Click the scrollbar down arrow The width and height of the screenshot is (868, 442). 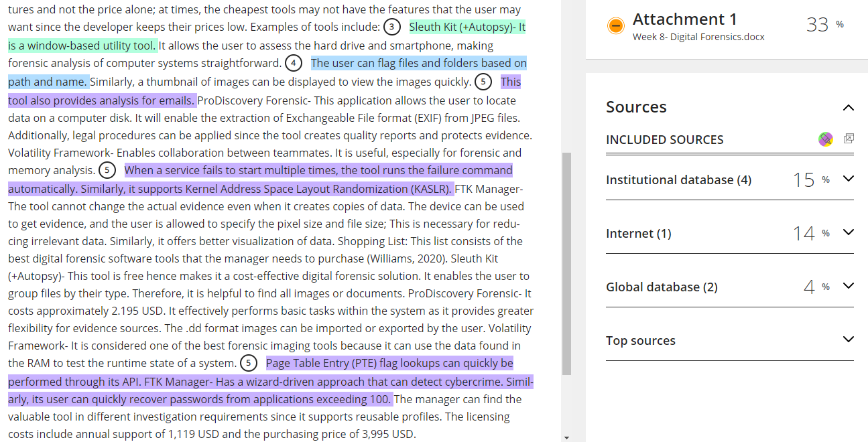tap(566, 437)
